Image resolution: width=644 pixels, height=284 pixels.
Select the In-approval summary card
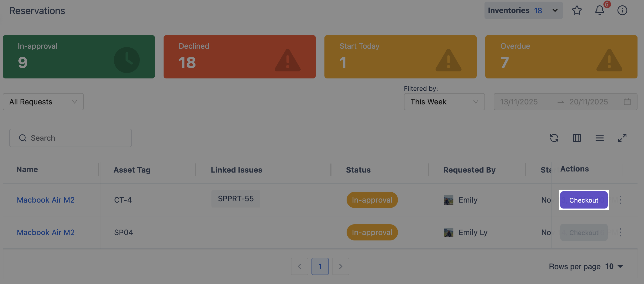79,57
